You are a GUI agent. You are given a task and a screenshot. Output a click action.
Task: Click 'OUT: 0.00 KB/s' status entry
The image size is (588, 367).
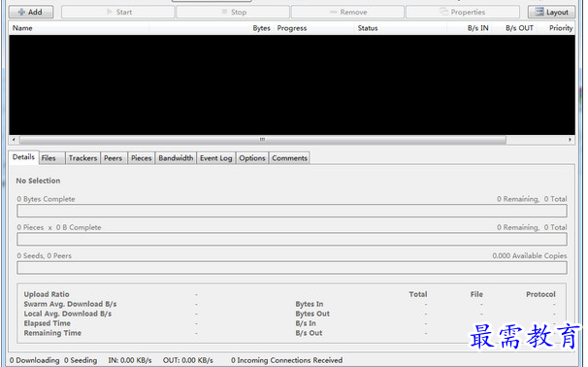click(188, 360)
